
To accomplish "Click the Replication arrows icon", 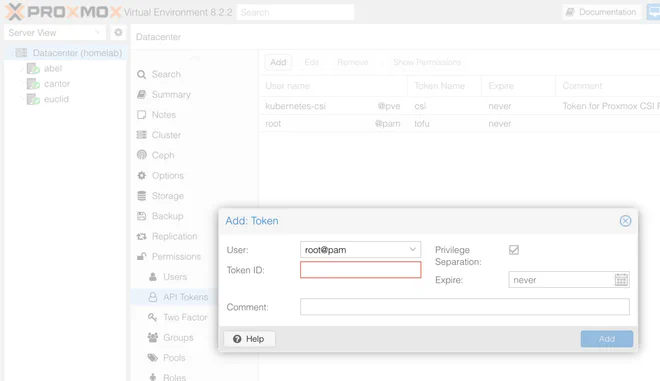I will 141,236.
